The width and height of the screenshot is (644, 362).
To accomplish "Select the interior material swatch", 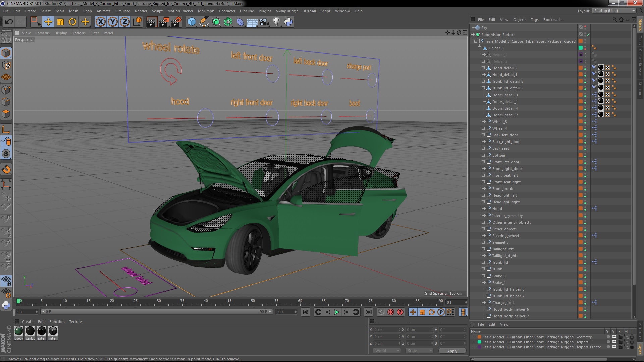I will click(x=53, y=331).
